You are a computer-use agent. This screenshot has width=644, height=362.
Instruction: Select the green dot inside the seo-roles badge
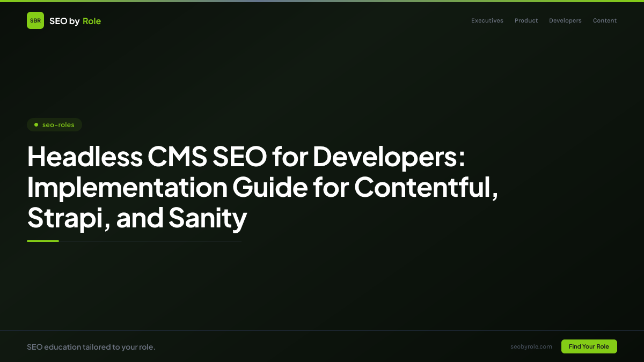click(36, 124)
